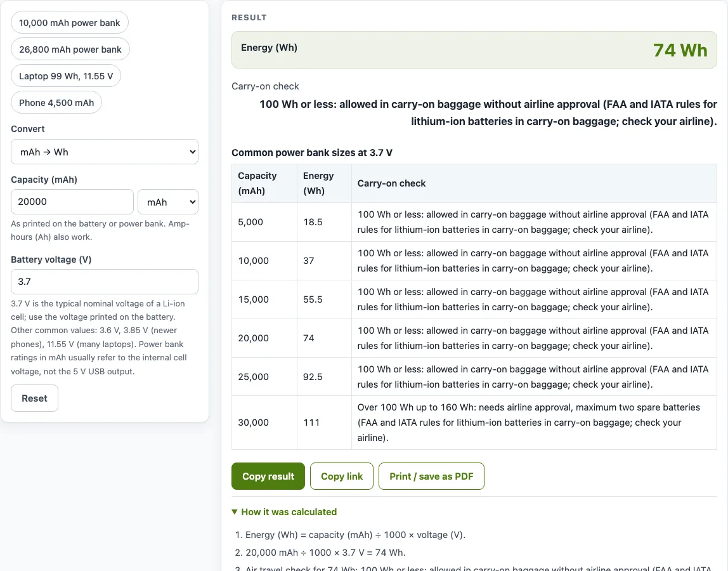Print or save result as PDF

coord(431,476)
